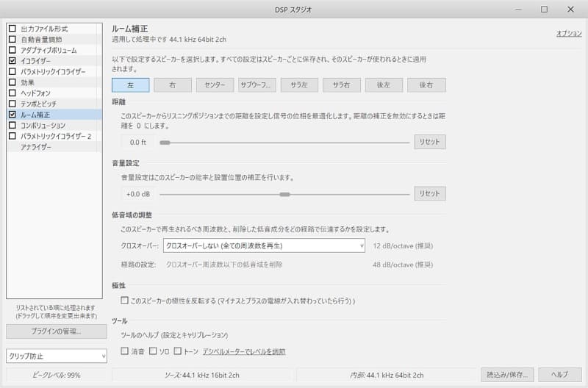
Task: Click the volume level slider handle
Action: pos(284,194)
